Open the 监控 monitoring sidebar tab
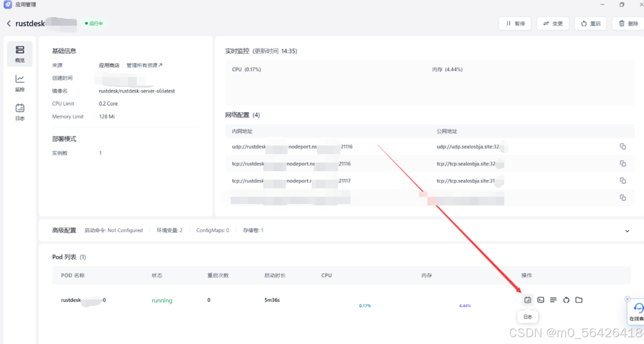This screenshot has width=644, height=344. click(20, 83)
